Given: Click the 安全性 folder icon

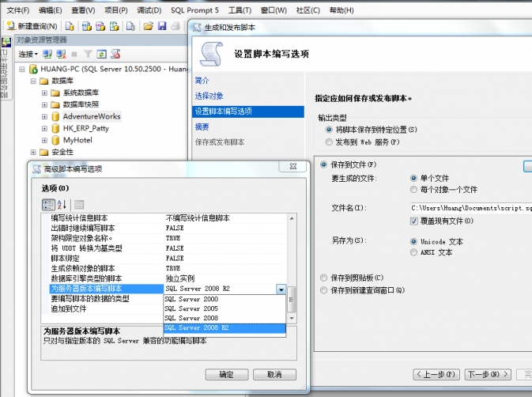Looking at the screenshot, I should pos(44,152).
